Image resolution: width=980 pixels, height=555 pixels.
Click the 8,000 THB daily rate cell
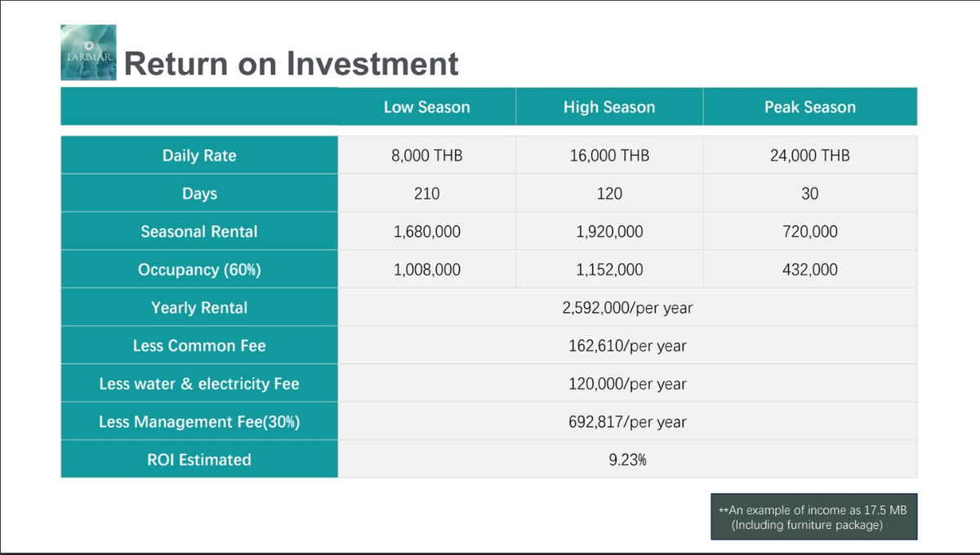[x=426, y=155]
